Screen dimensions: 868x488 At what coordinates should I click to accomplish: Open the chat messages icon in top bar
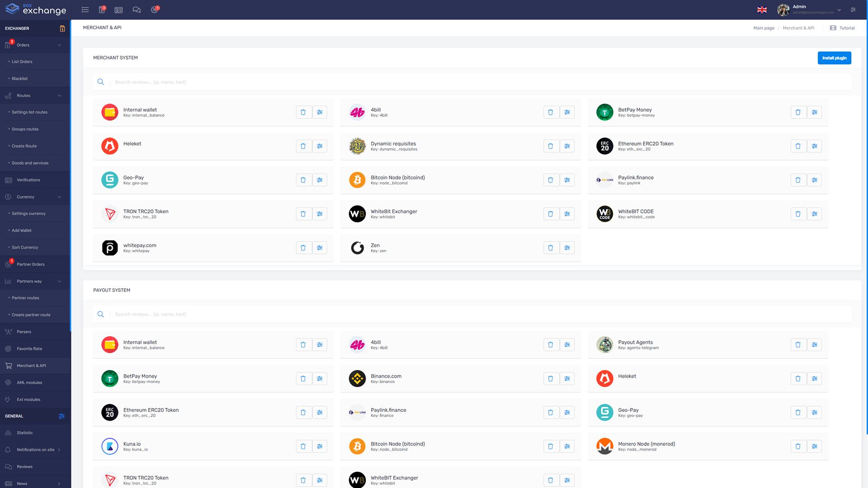(137, 9)
